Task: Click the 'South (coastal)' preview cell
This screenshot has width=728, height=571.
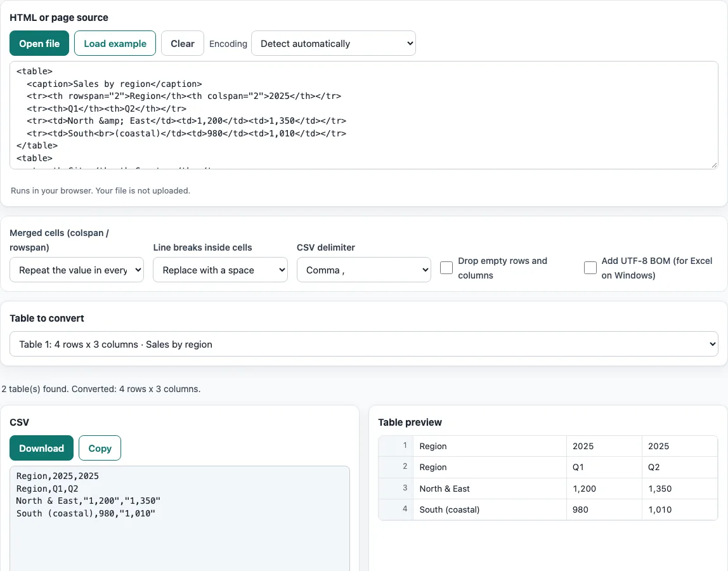Action: 490,509
